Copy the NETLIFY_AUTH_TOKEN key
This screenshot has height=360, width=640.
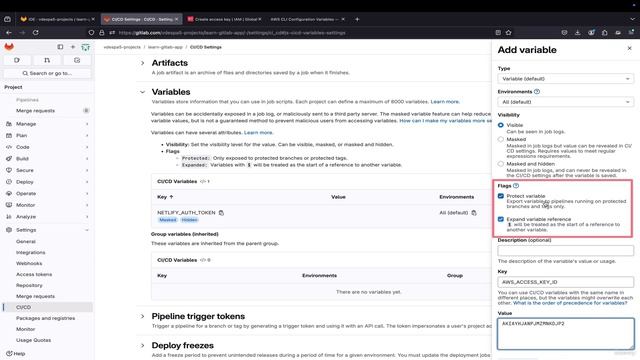click(221, 213)
